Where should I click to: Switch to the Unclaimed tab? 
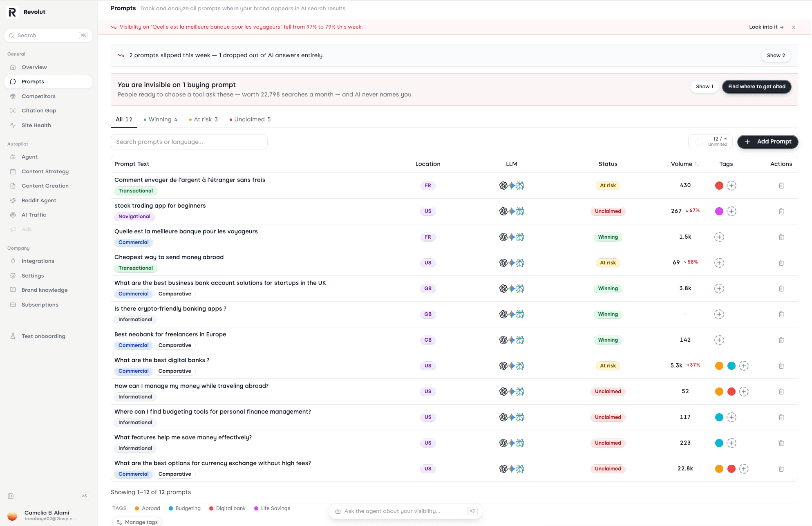coord(250,120)
